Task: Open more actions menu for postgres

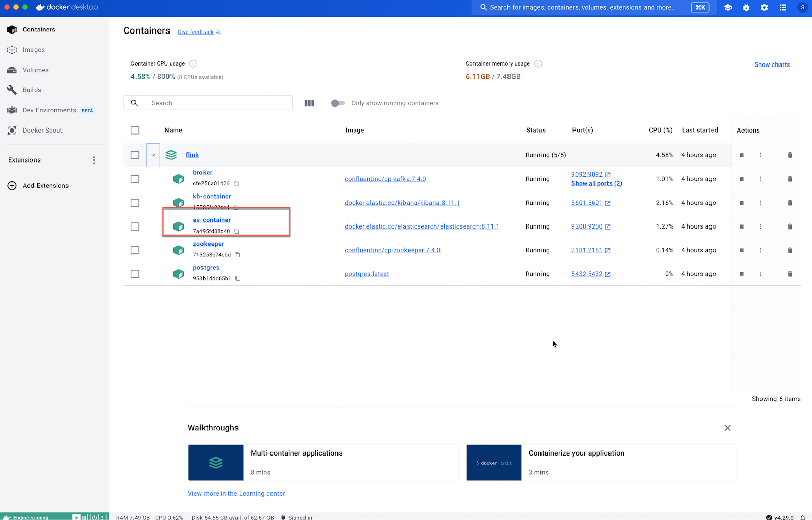Action: tap(760, 274)
